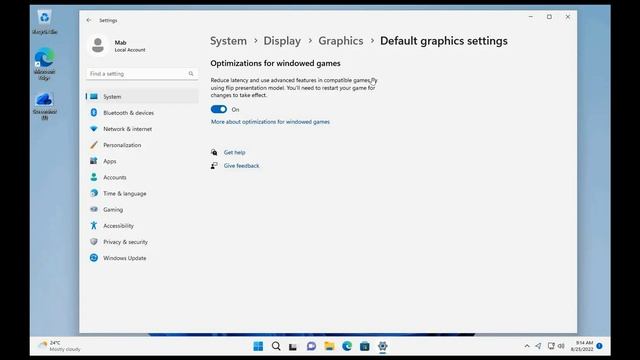Open File Explorer from the taskbar
640x360 pixels.
tap(329, 346)
